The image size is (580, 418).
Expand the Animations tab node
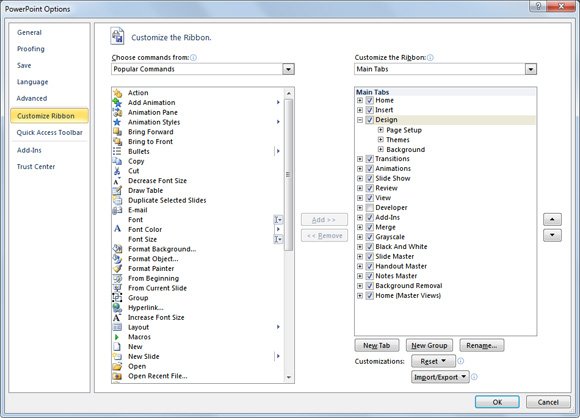click(x=360, y=169)
